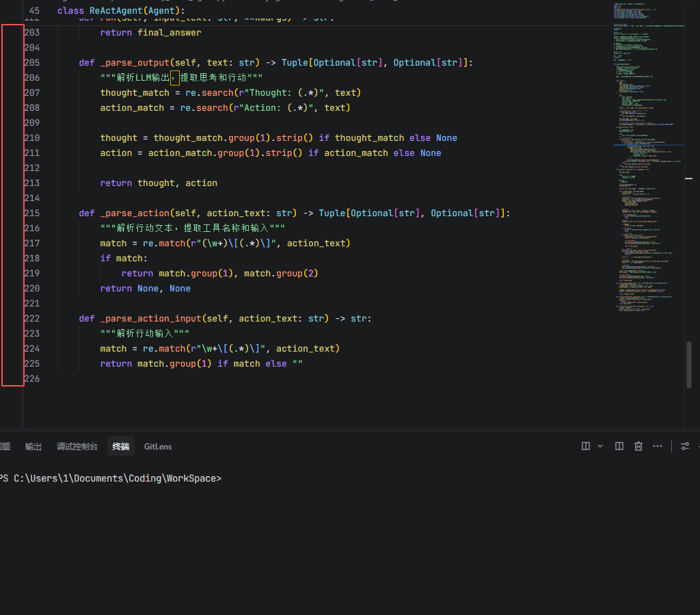Click return thought, action on line 213
Image resolution: width=700 pixels, height=615 pixels.
[x=159, y=183]
